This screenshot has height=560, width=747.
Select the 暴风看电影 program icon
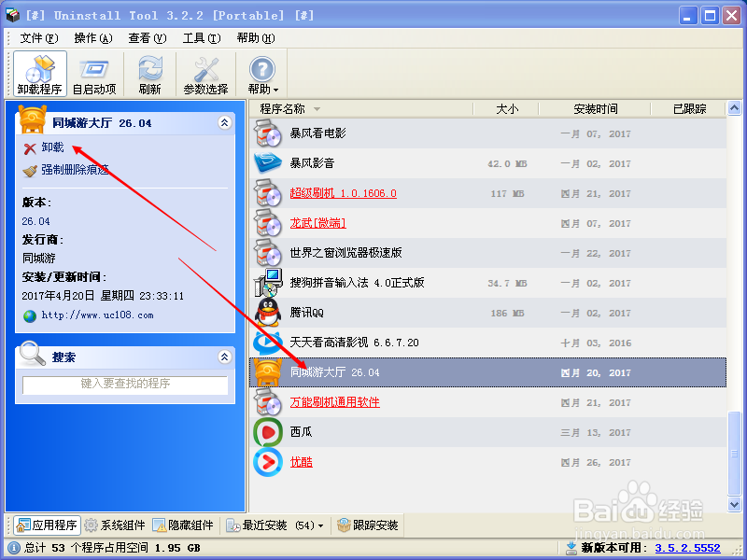(268, 133)
